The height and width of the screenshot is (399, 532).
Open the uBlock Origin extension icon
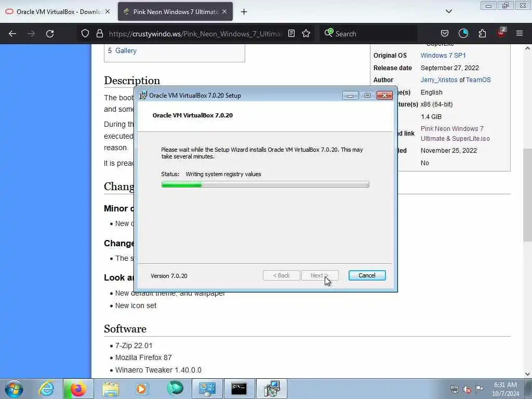(x=501, y=33)
